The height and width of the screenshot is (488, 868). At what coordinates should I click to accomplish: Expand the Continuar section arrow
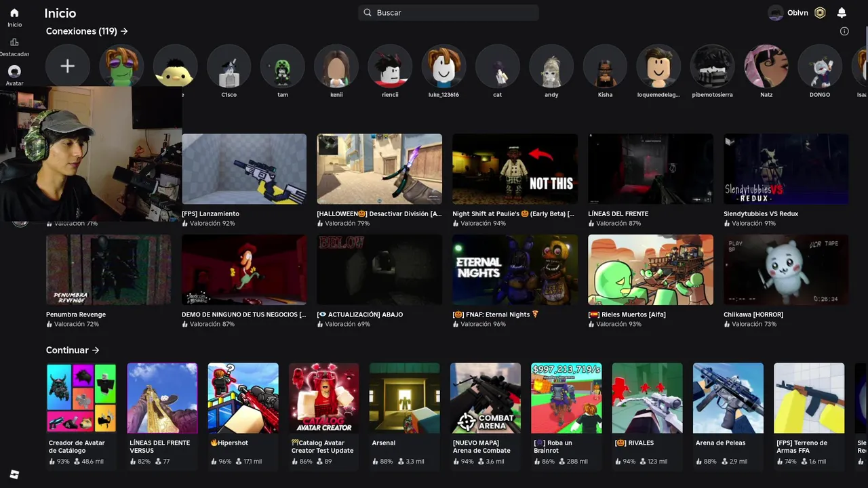[x=96, y=350]
